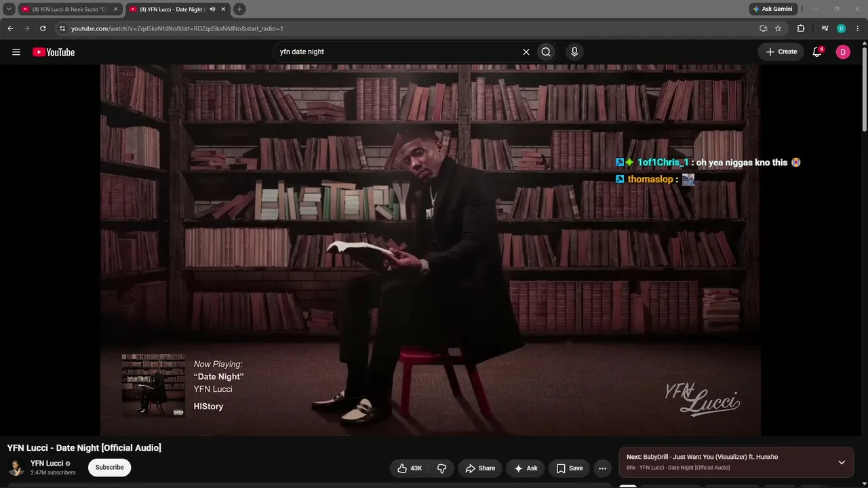Open the Ask AI button
The height and width of the screenshot is (488, 868).
click(526, 468)
